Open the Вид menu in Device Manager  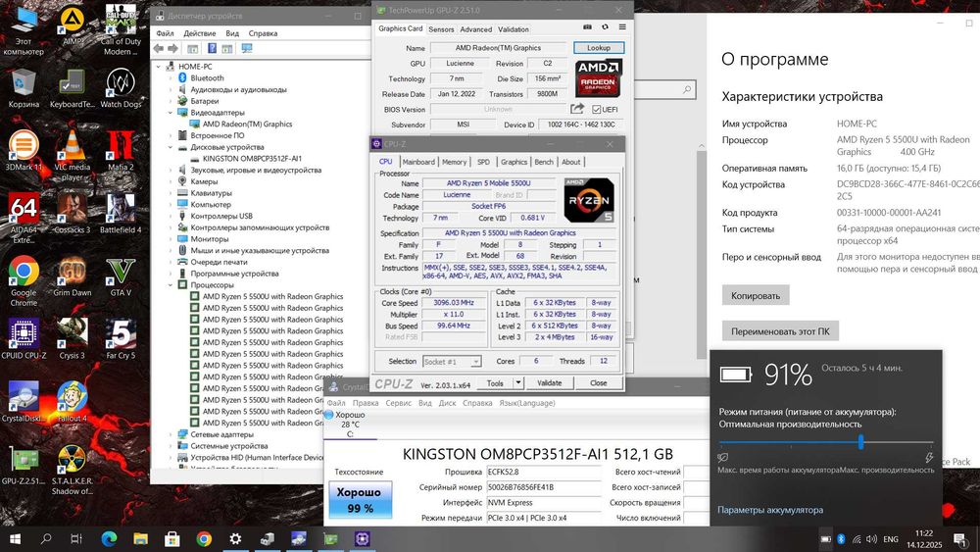tap(232, 33)
